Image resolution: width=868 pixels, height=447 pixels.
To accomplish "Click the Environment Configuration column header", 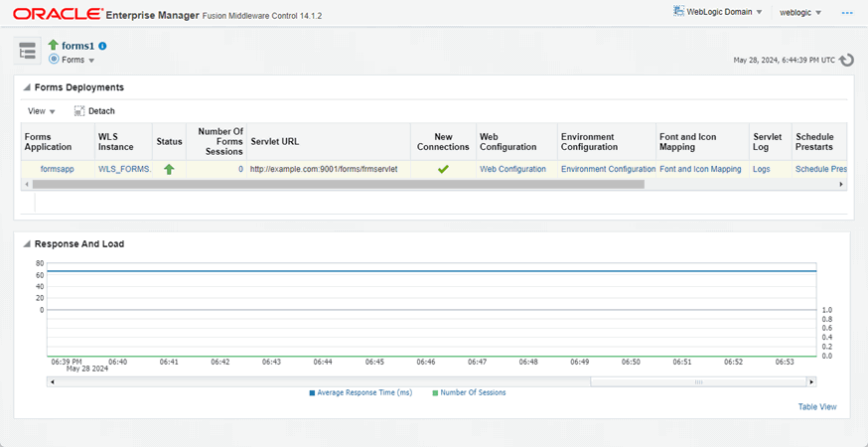I will (x=607, y=142).
